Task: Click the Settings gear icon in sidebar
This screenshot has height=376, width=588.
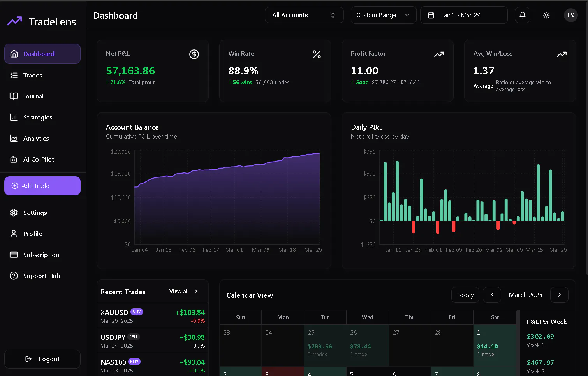Action: pos(14,213)
